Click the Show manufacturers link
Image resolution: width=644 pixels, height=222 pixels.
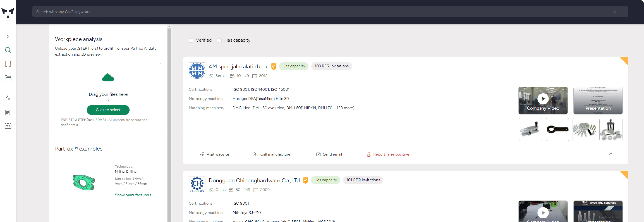[x=133, y=195]
